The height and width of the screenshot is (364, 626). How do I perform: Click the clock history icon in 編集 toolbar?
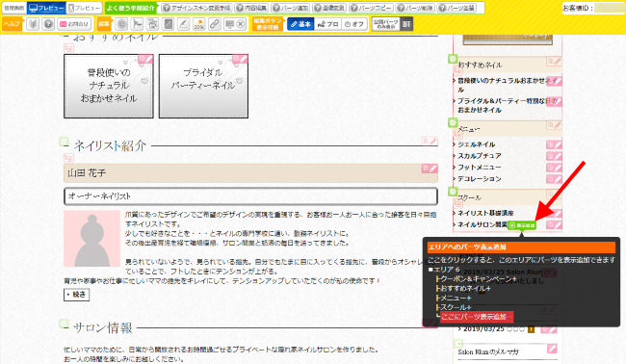tap(121, 24)
